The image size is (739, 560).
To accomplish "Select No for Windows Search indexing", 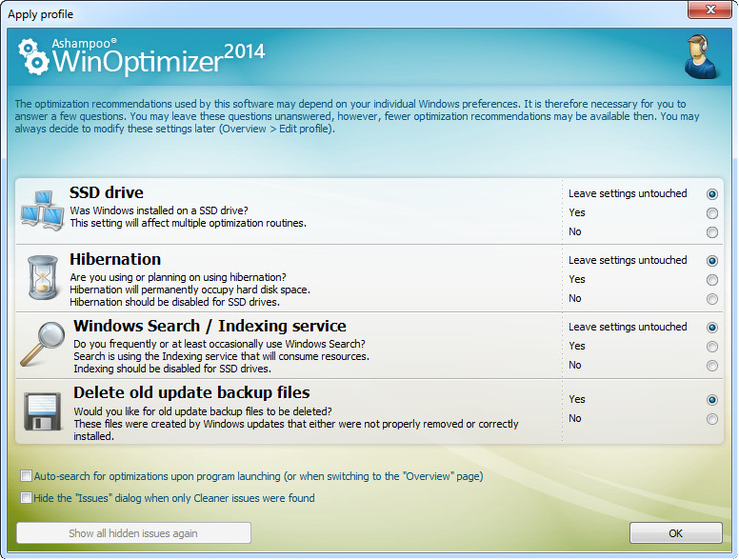I will click(x=712, y=366).
